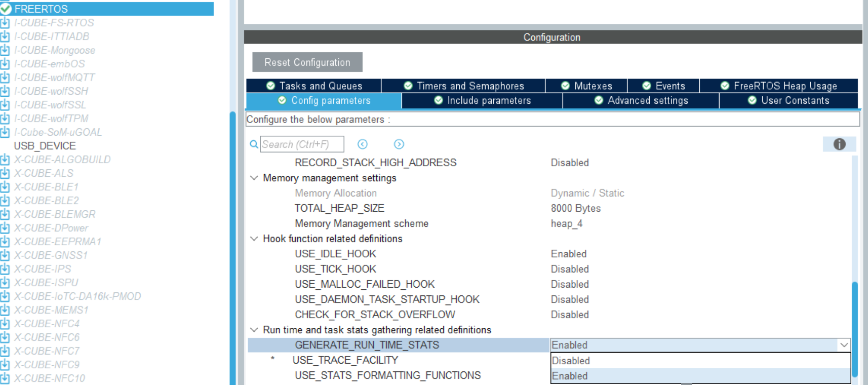Select X-CUBE-IoTC-DA16k-PMOD in the list
This screenshot has height=385, width=868.
(77, 296)
